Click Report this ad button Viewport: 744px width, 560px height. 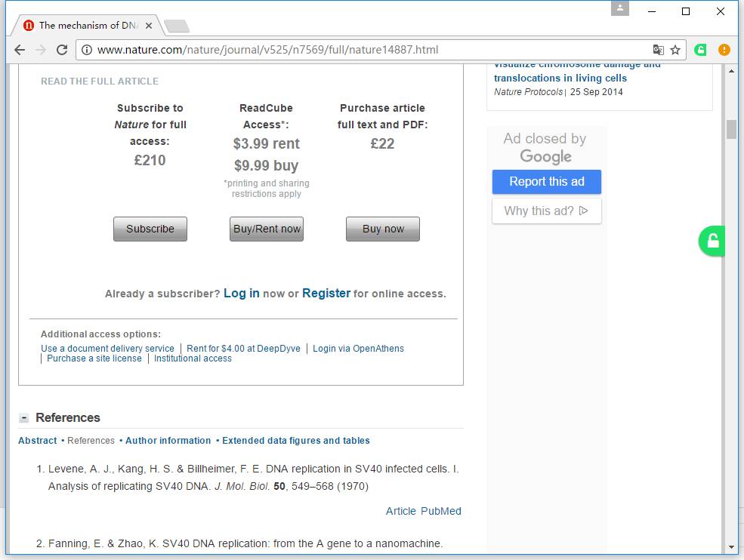(547, 182)
